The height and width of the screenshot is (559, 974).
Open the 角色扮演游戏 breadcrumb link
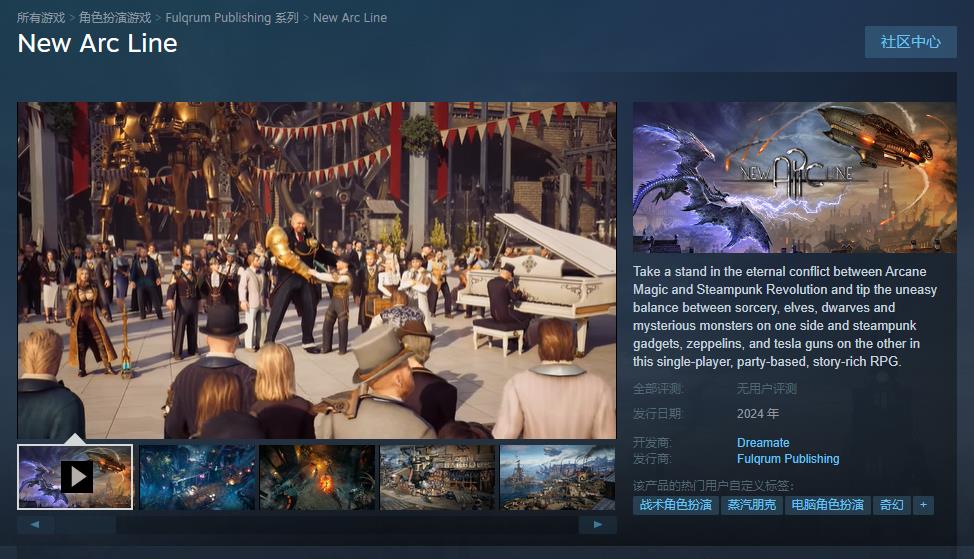pyautogui.click(x=115, y=18)
